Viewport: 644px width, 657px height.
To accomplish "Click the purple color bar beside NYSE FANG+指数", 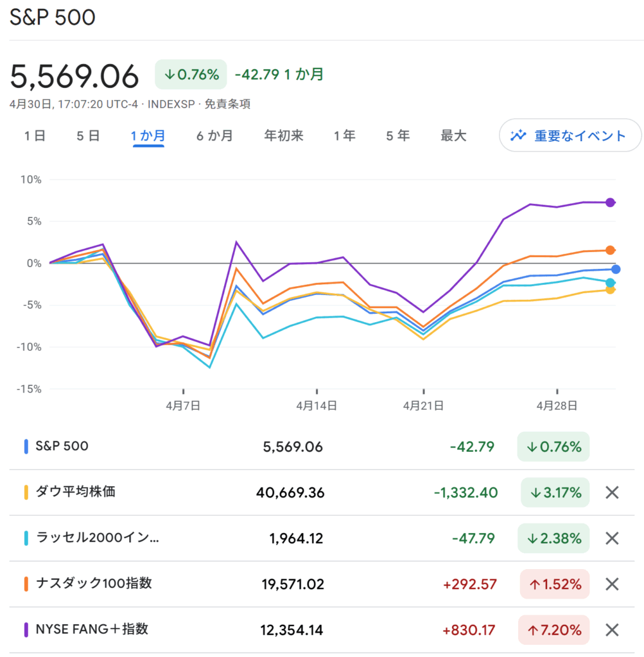I will (x=26, y=629).
